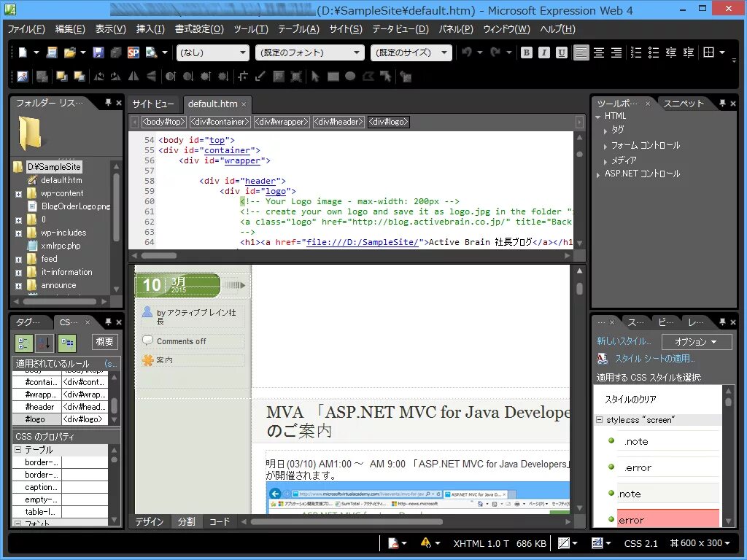747x560 pixels.
Task: Open the 挿入(I) menu
Action: click(x=150, y=29)
